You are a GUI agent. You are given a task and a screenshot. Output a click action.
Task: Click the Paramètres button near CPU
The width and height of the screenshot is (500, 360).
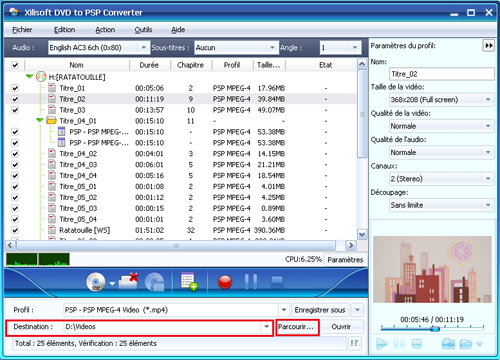point(345,260)
